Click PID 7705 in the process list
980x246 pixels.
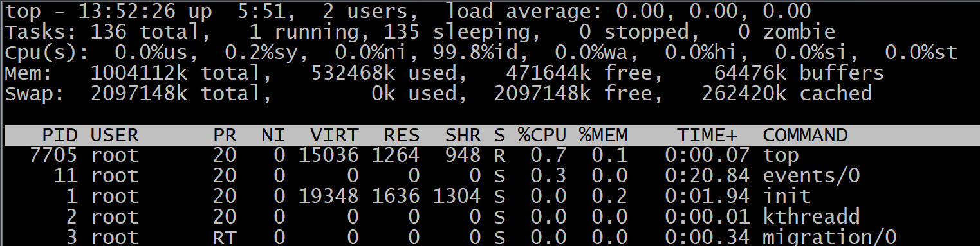click(54, 155)
